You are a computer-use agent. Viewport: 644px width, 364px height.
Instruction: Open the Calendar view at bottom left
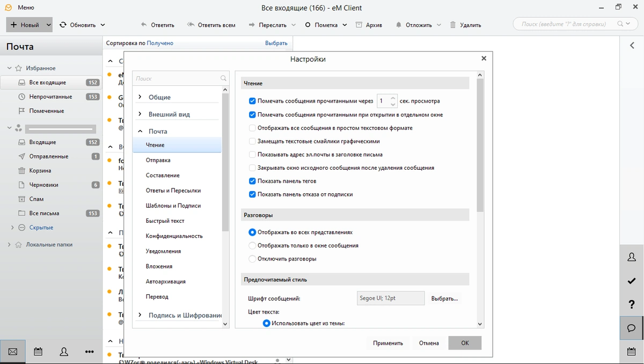[x=38, y=352]
